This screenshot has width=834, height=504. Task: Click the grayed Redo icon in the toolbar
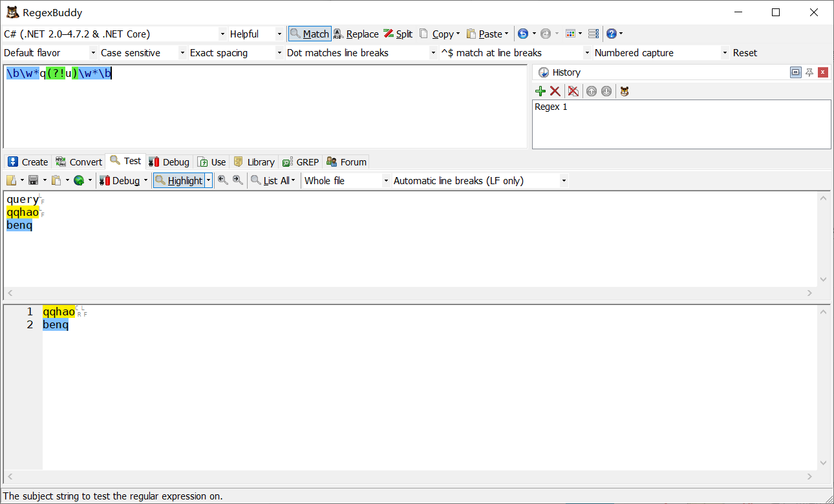(545, 34)
